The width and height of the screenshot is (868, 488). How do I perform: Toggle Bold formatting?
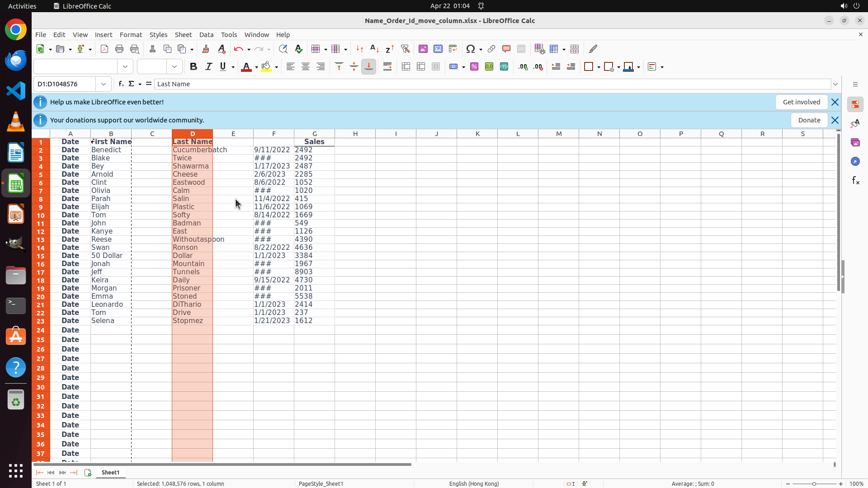(193, 67)
